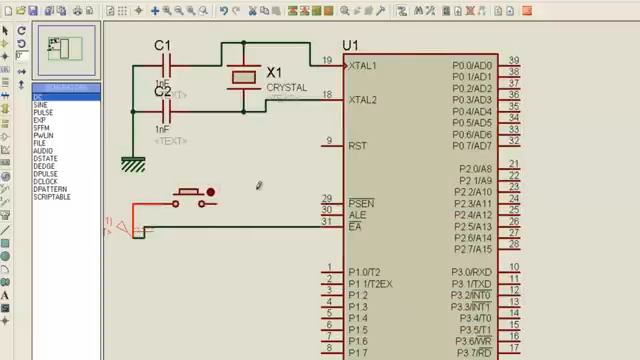Click the Rotate Anti-clockwise icon
The height and width of the screenshot is (360, 640).
(x=22, y=43)
